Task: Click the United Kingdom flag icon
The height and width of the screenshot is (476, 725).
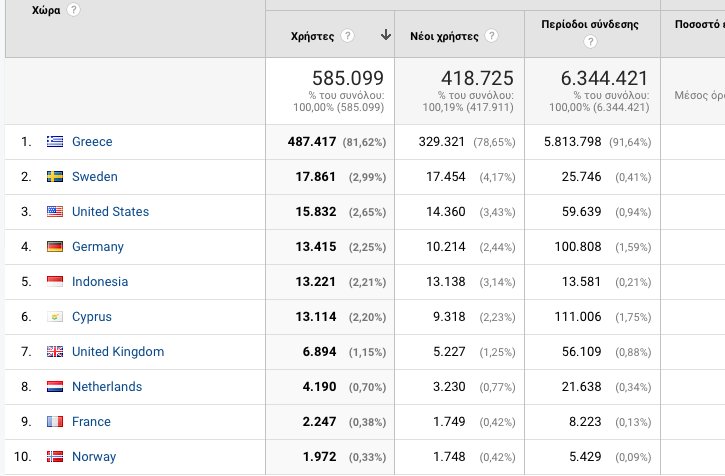Action: tap(55, 352)
